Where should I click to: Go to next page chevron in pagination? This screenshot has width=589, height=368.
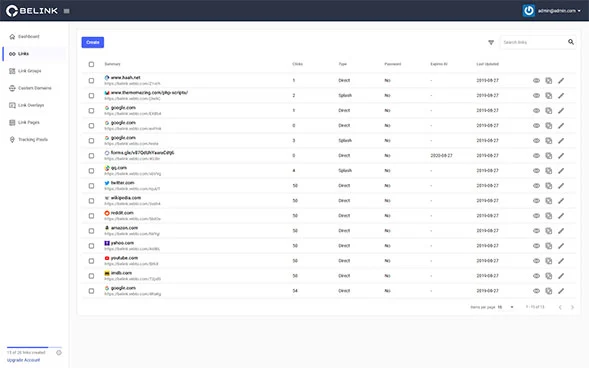572,307
